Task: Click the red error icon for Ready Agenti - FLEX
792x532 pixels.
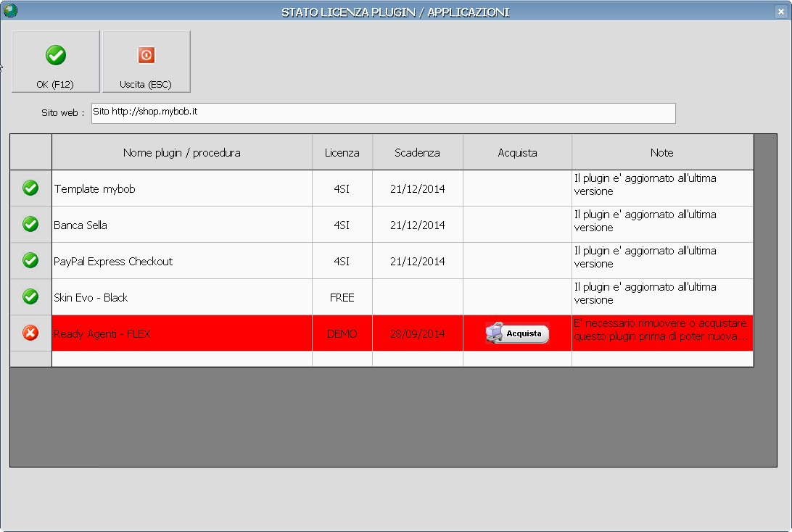Action: click(30, 333)
